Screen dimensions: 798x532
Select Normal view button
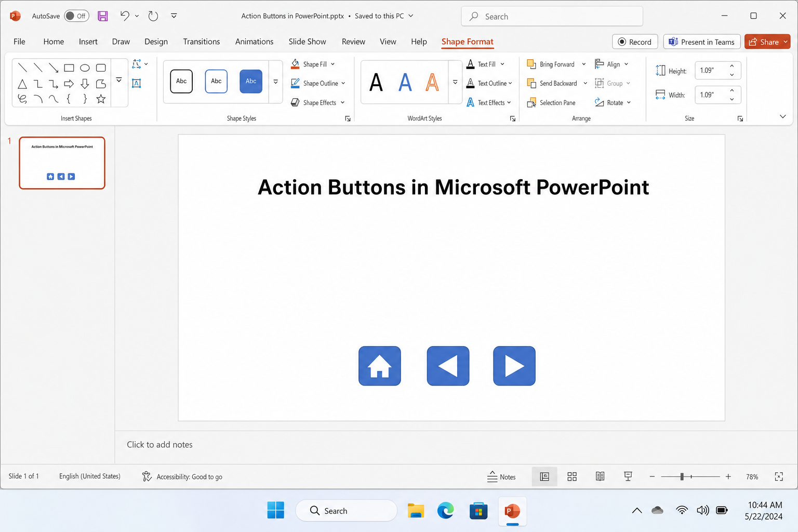tap(544, 476)
